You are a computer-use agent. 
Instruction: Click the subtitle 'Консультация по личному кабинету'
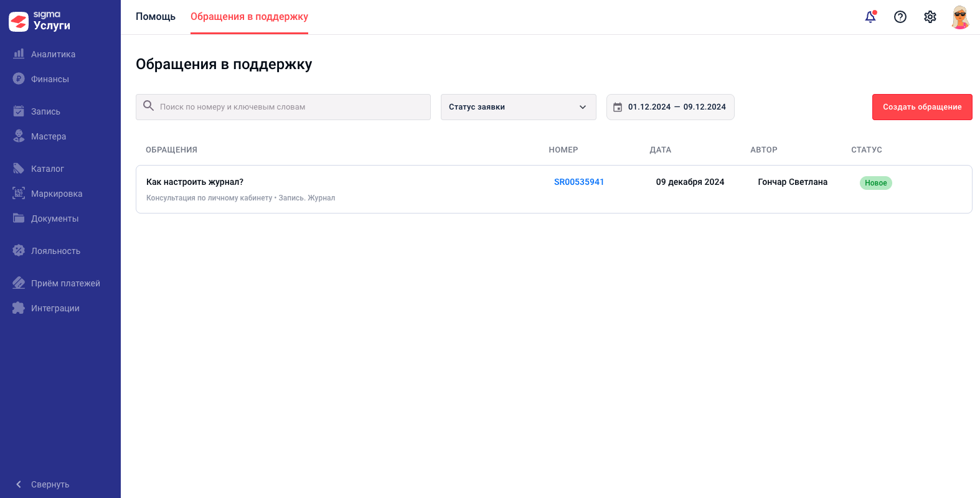[209, 198]
